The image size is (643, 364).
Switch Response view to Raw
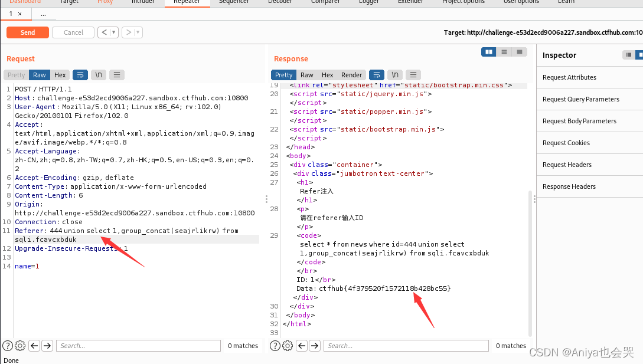tap(306, 75)
